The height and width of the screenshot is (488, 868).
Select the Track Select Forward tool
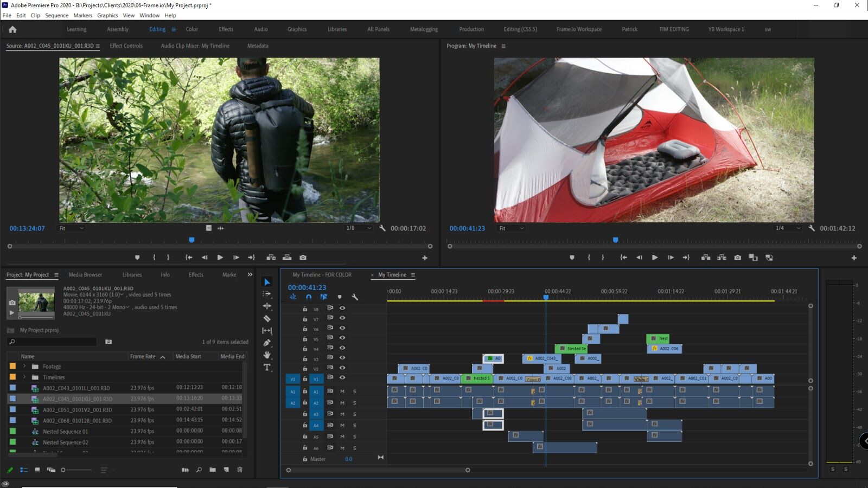pos(267,293)
